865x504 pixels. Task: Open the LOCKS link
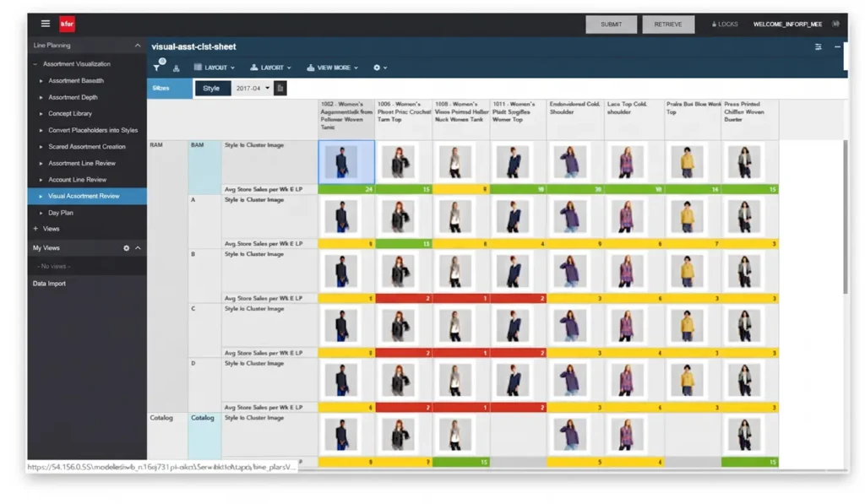coord(724,24)
